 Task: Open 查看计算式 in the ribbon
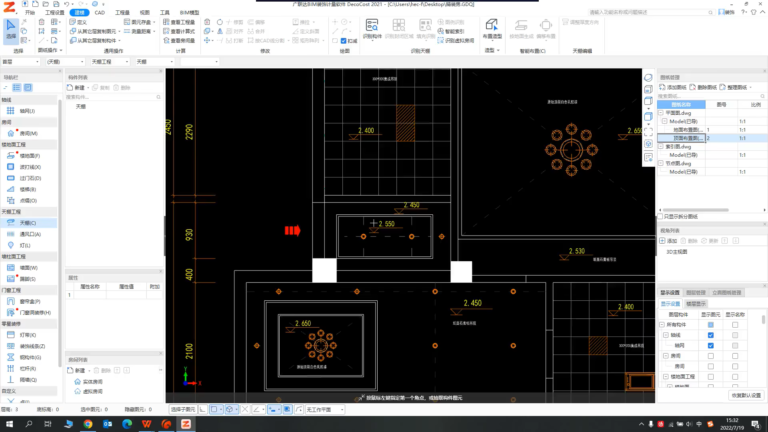point(179,31)
